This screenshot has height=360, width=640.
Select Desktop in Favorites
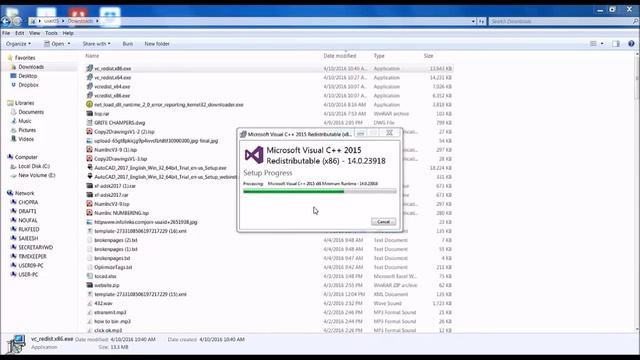(x=28, y=76)
